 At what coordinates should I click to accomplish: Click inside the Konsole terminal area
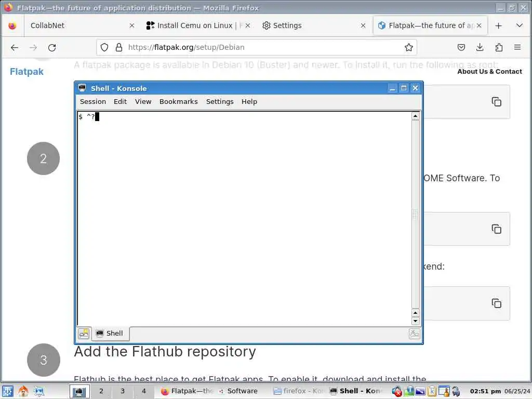tap(244, 219)
